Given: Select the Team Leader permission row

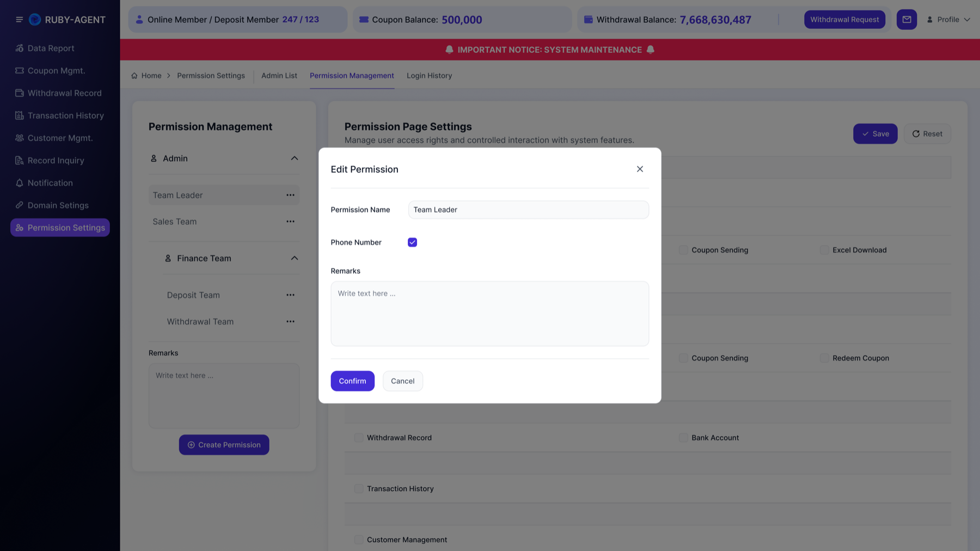Looking at the screenshot, I should tap(224, 195).
